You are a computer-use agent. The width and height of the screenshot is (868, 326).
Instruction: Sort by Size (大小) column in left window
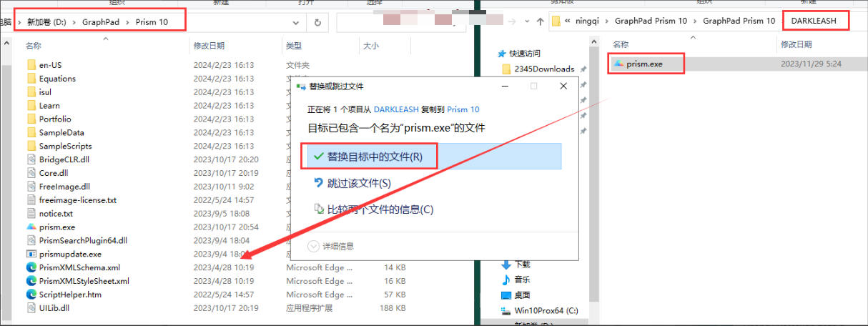pyautogui.click(x=371, y=46)
